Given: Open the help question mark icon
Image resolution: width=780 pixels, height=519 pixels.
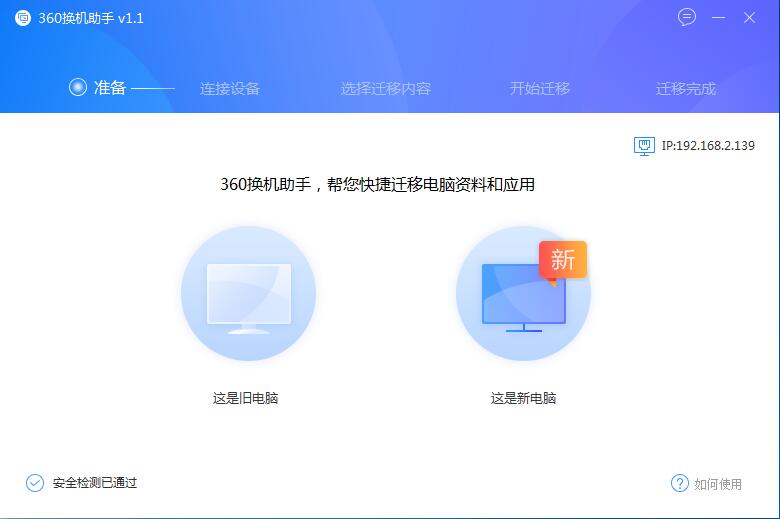Looking at the screenshot, I should (680, 483).
